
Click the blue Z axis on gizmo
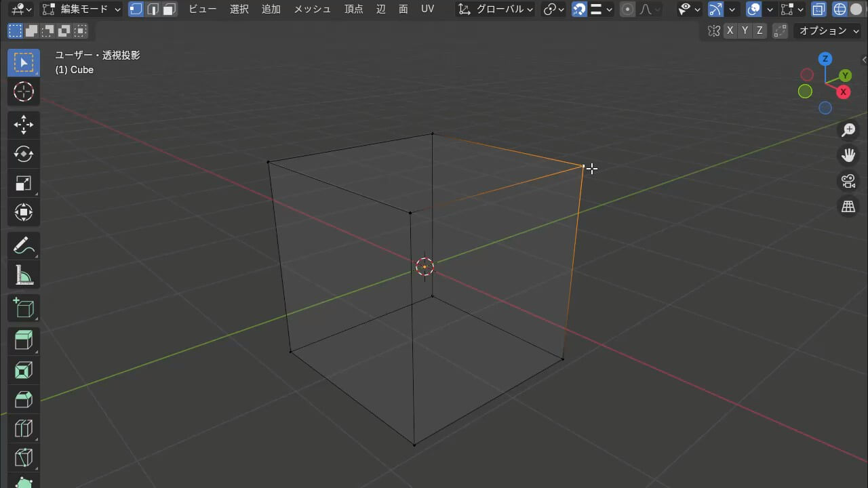825,59
